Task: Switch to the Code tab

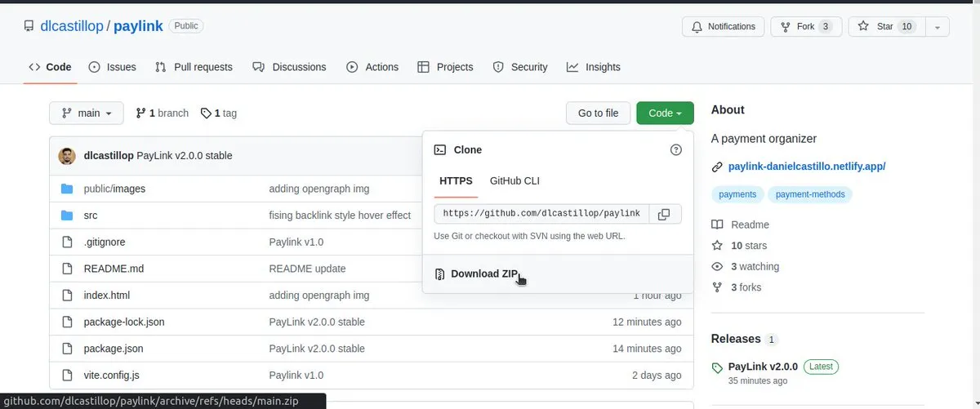Action: coord(50,67)
